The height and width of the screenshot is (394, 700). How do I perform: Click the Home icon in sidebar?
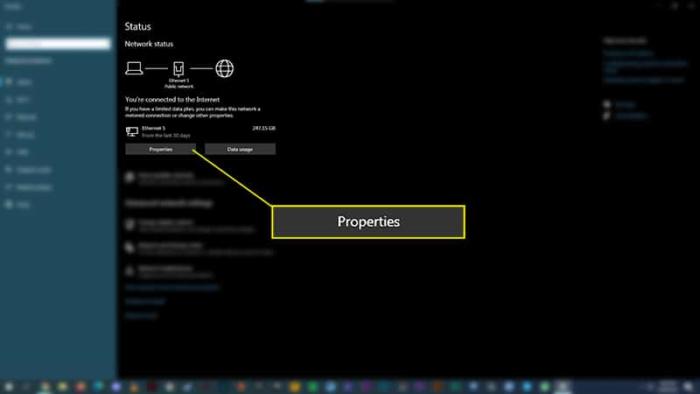[9, 27]
